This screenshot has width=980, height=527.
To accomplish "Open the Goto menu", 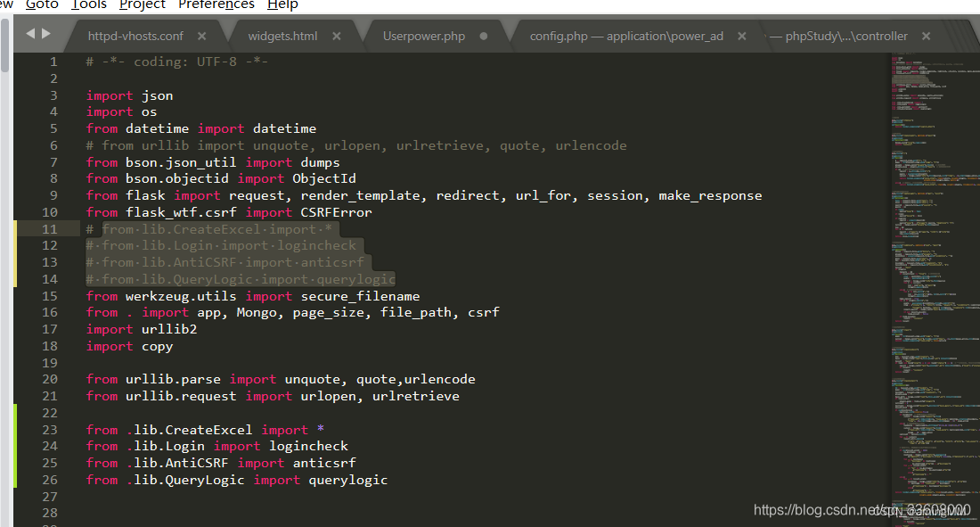I will (x=42, y=4).
